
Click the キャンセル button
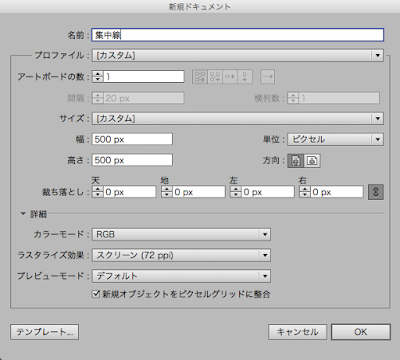point(297,332)
